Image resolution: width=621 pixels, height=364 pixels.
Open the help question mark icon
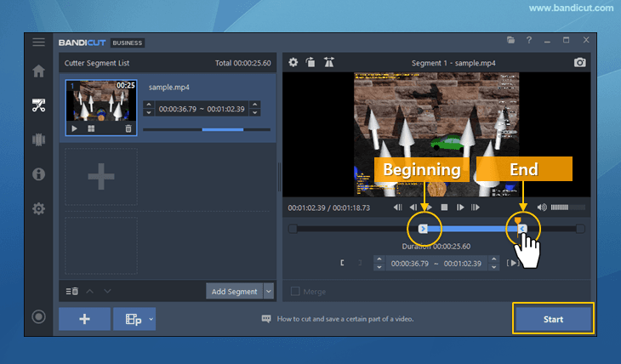529,40
